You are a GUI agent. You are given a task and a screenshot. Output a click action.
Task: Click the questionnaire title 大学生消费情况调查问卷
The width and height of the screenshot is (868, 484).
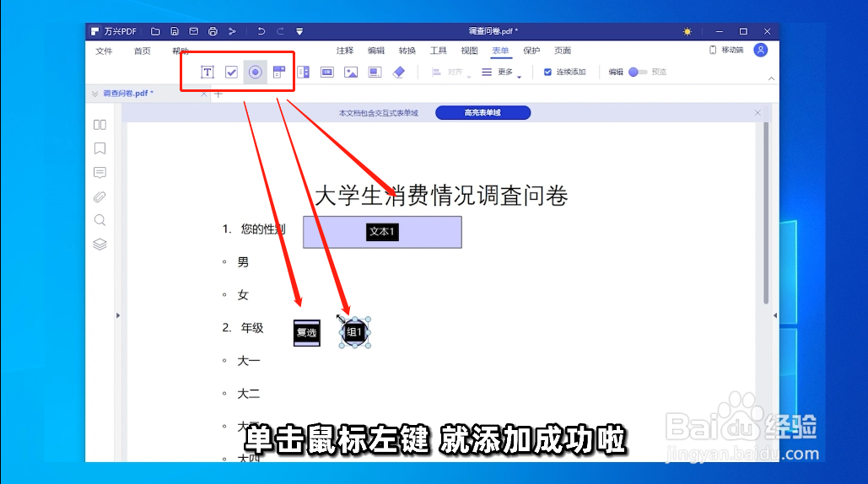(441, 196)
